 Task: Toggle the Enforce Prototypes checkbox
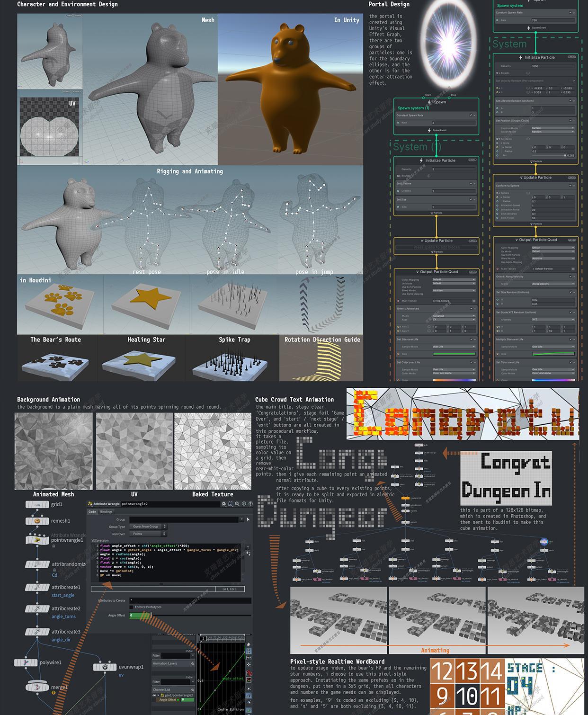click(x=131, y=607)
